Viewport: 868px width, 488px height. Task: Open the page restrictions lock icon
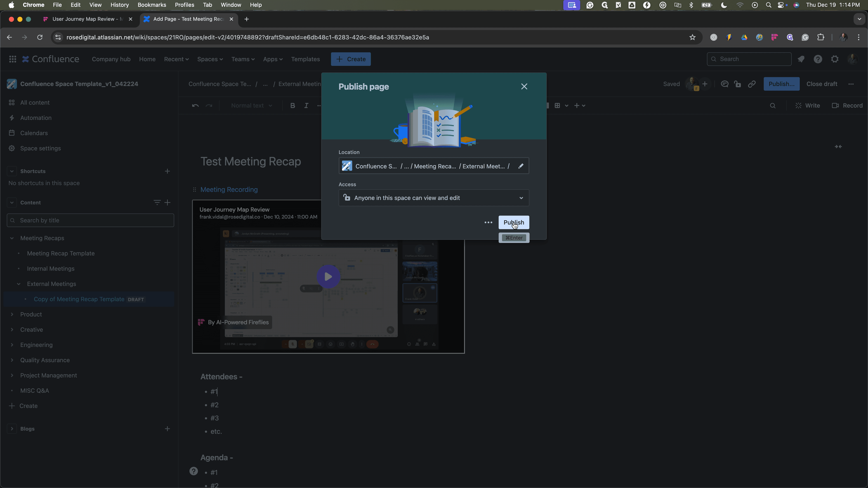tap(738, 84)
